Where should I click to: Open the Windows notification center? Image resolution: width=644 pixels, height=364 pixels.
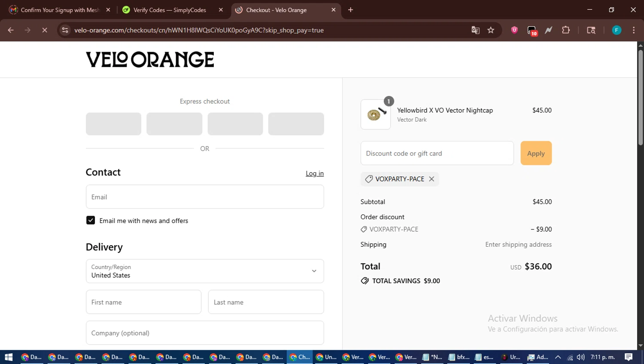tap(629, 357)
